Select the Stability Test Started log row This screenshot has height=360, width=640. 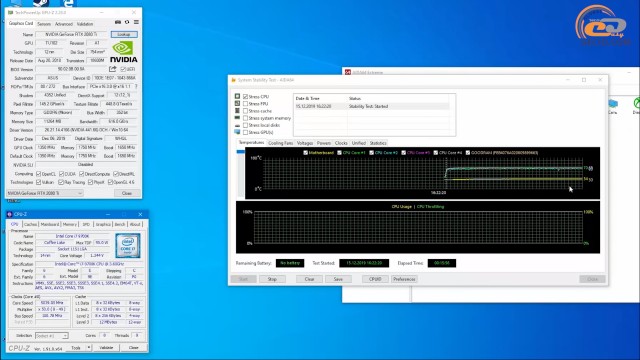pos(372,106)
